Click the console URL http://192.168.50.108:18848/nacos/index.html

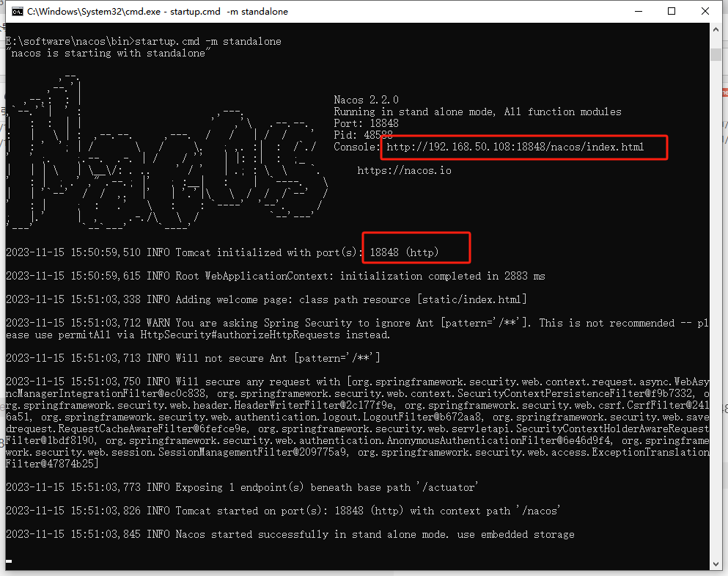[515, 147]
